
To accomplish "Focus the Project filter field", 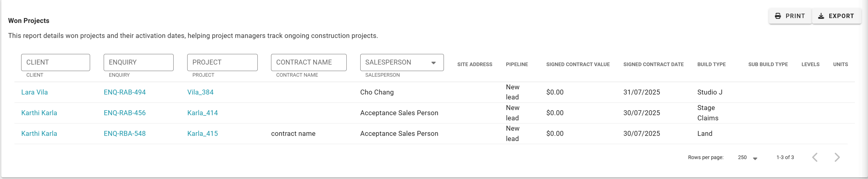I will pyautogui.click(x=222, y=63).
